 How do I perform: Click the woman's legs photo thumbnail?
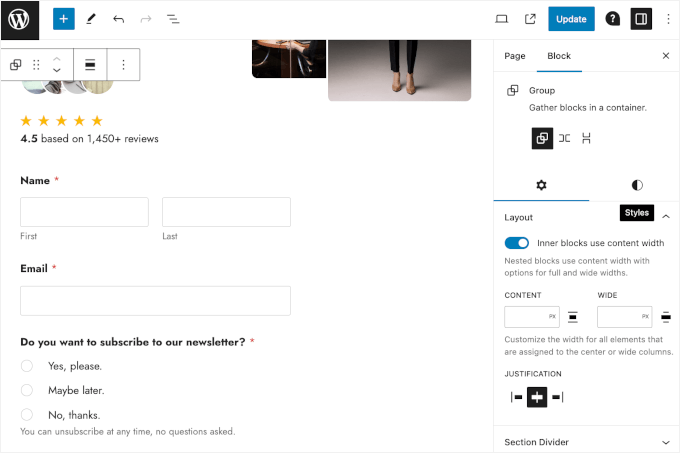[399, 70]
